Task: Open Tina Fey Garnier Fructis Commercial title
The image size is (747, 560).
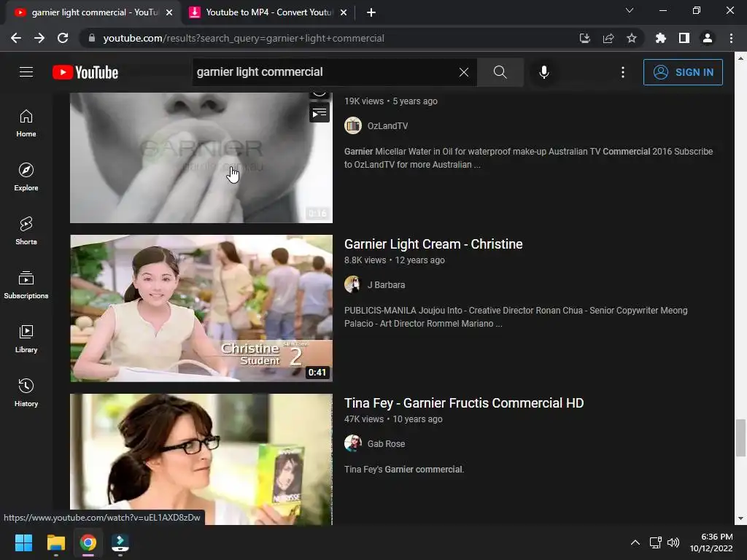Action: [464, 402]
